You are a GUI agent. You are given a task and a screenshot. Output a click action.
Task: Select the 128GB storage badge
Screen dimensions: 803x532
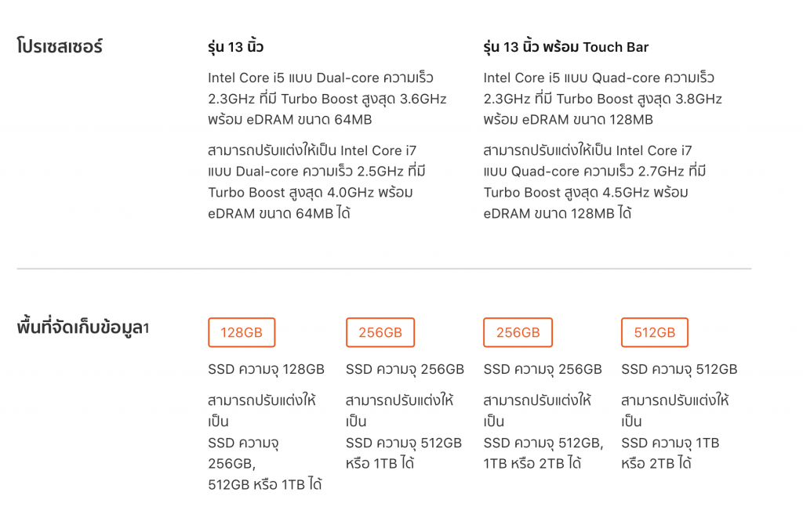[242, 332]
